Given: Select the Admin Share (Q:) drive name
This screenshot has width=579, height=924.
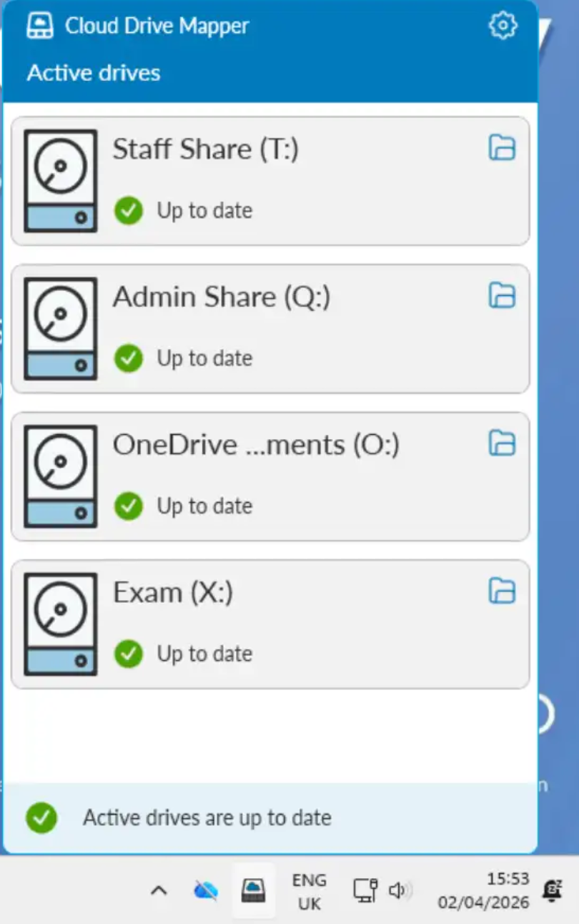Looking at the screenshot, I should pyautogui.click(x=222, y=298).
